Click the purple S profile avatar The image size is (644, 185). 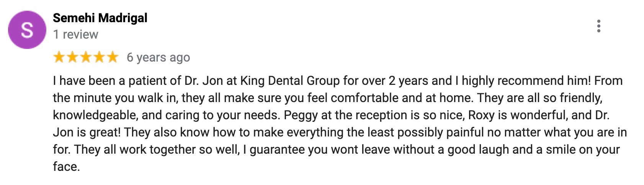27,30
